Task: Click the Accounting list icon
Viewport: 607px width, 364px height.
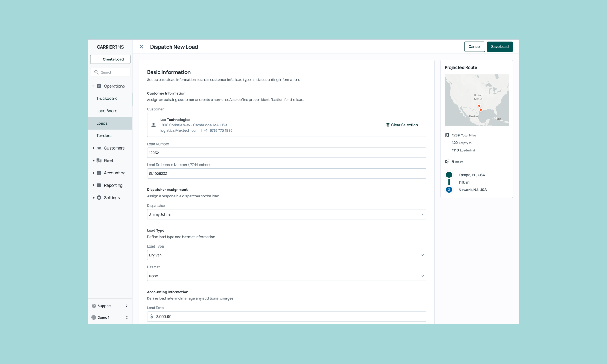Action: 99,173
